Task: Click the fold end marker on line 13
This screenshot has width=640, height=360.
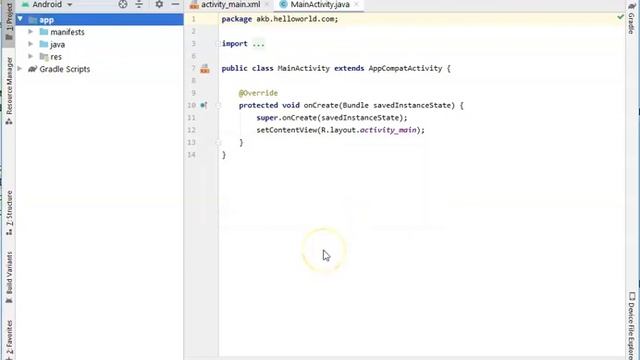Action: [218, 142]
